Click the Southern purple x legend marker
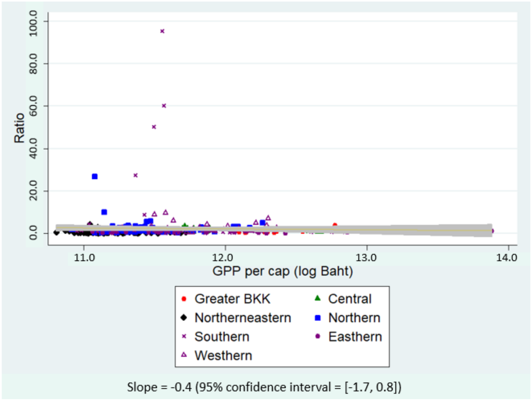 click(x=184, y=336)
